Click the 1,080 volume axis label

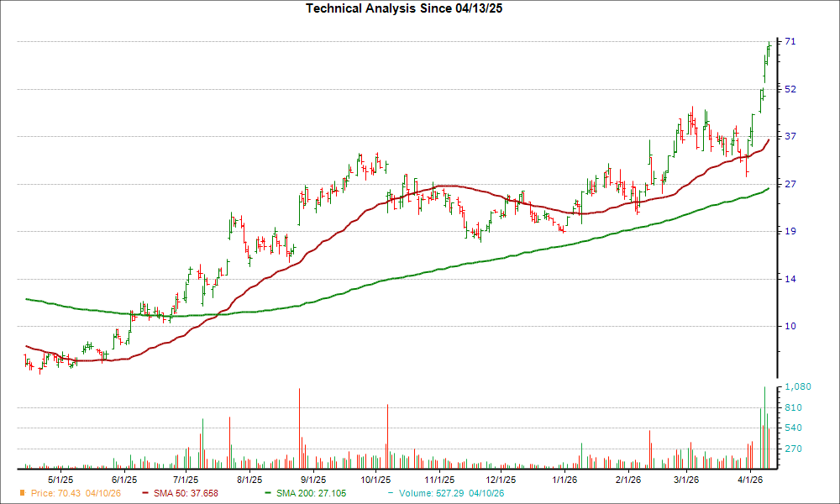(798, 387)
